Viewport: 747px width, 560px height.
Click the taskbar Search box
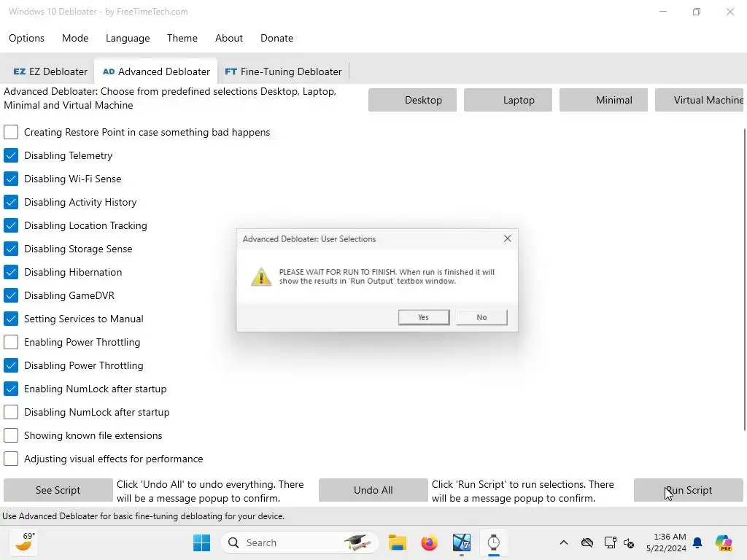coord(299,542)
